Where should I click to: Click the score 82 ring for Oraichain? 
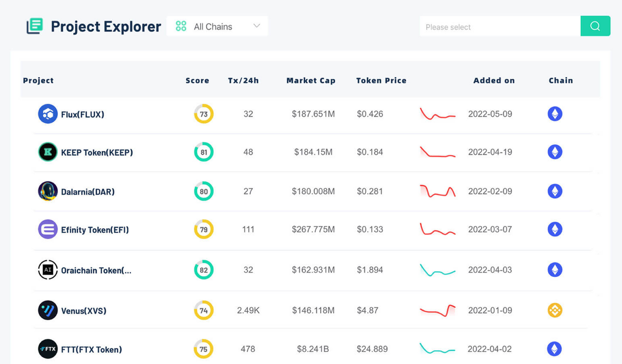click(x=204, y=270)
